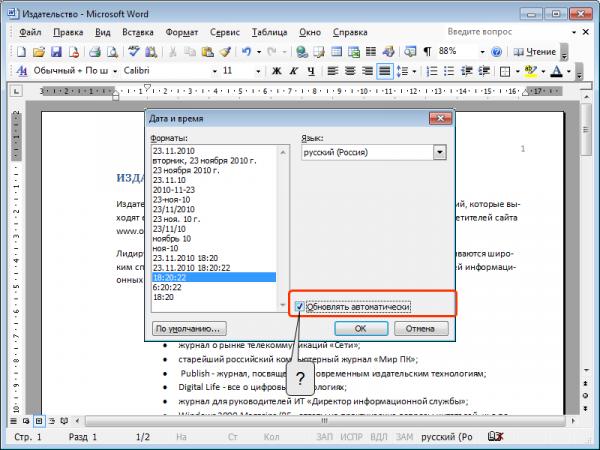Open the font size 11 dropdown
This screenshot has height=450, width=600.
258,71
